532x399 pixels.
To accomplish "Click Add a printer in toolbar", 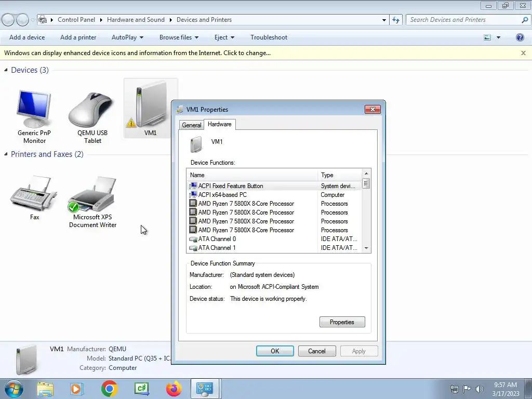I will click(78, 37).
